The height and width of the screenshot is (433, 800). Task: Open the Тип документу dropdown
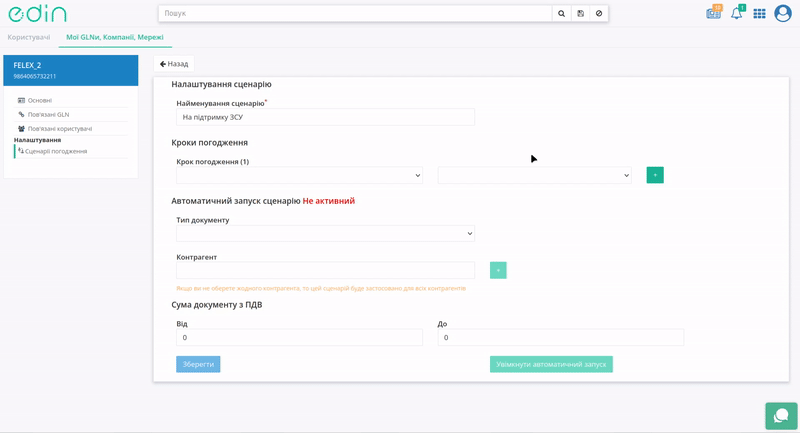point(326,234)
